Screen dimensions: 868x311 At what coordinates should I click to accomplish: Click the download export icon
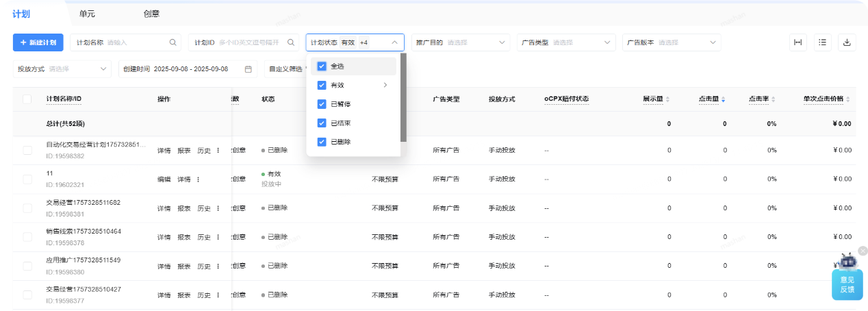(847, 42)
